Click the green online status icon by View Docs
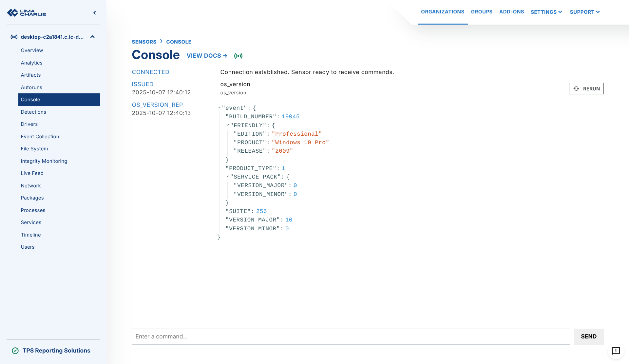 [x=238, y=56]
